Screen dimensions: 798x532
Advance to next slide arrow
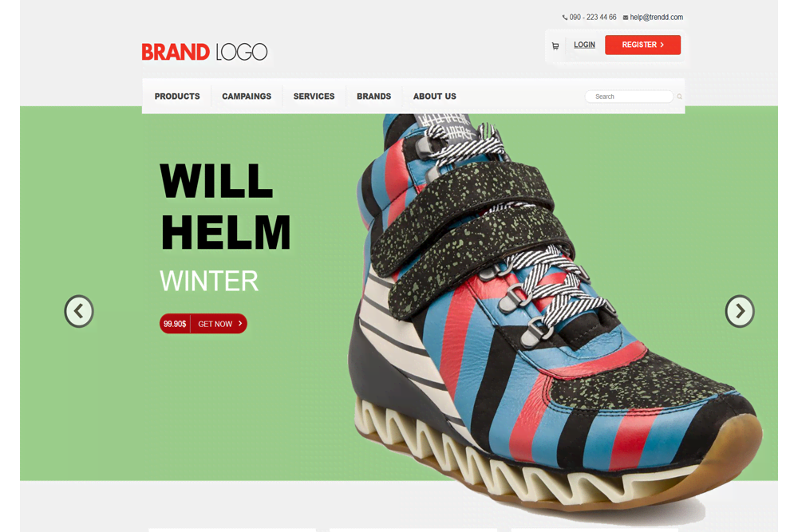click(x=740, y=311)
